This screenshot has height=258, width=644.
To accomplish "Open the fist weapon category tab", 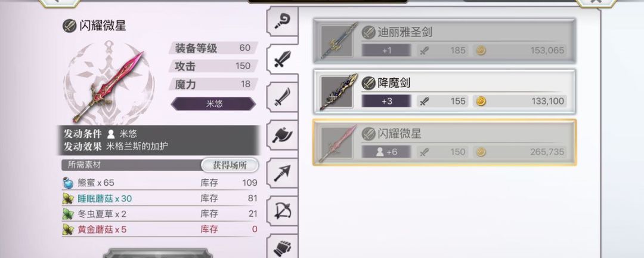I will click(x=283, y=246).
